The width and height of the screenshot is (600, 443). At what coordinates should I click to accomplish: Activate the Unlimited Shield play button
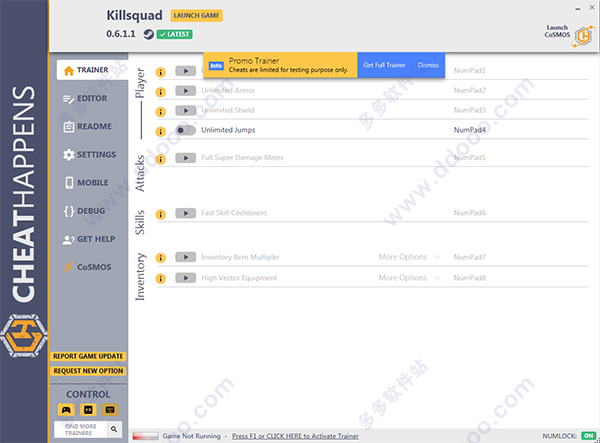186,111
